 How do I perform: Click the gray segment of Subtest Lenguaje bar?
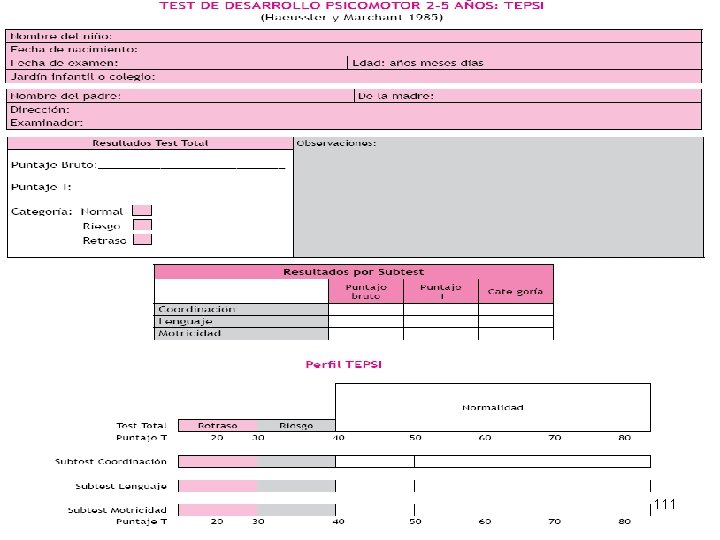tap(296, 486)
